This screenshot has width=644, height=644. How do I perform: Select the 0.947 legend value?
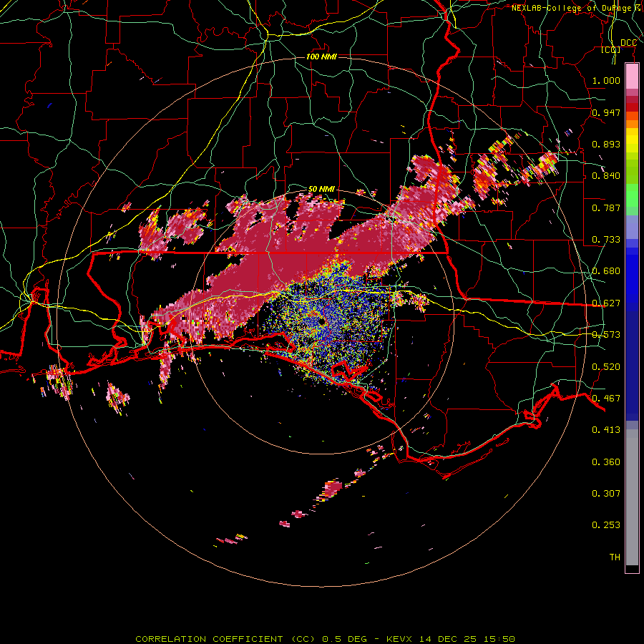pos(606,112)
